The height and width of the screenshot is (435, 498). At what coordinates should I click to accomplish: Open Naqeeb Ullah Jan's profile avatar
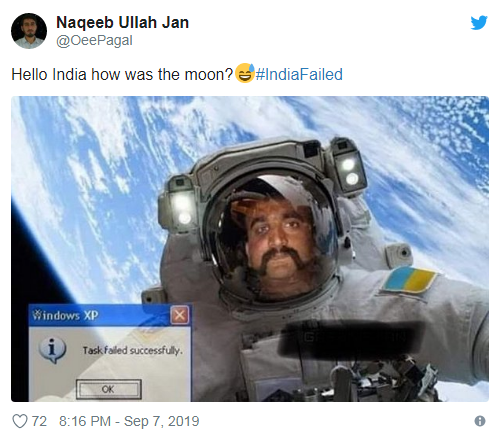(29, 31)
